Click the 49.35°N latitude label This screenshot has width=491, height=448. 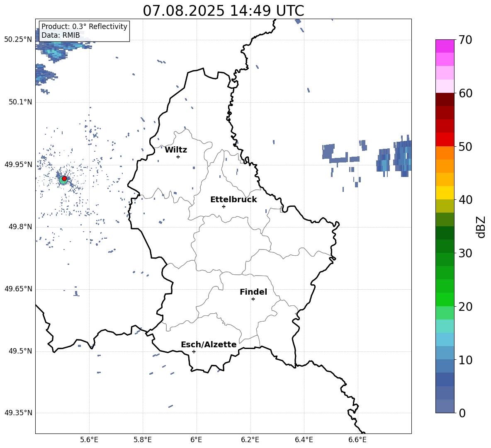(18, 413)
